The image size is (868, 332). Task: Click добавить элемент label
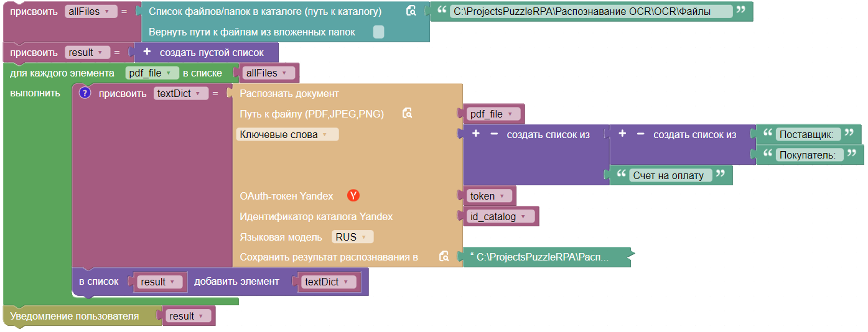236,282
